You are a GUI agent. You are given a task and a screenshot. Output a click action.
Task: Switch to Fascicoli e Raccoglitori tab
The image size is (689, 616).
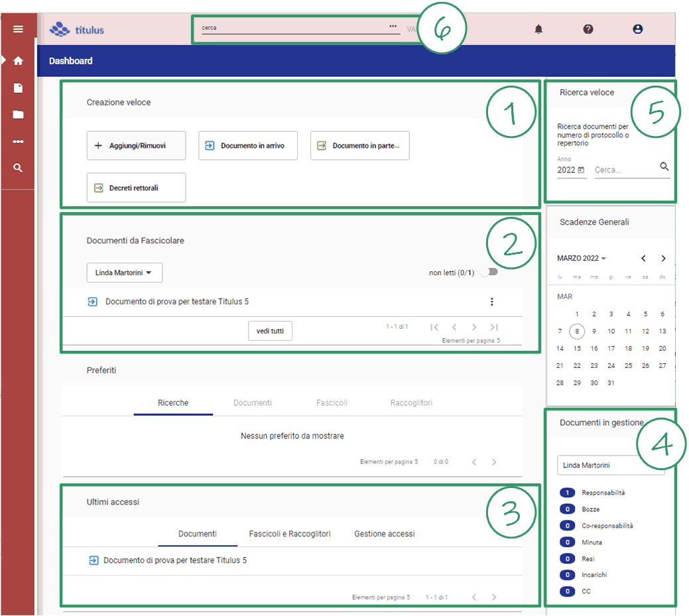coord(290,534)
